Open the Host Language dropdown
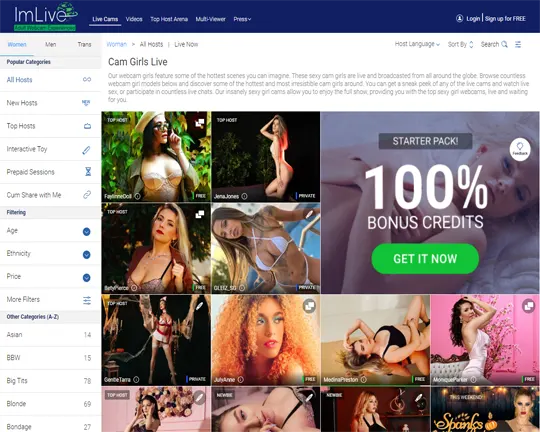The height and width of the screenshot is (432, 540). pos(417,44)
